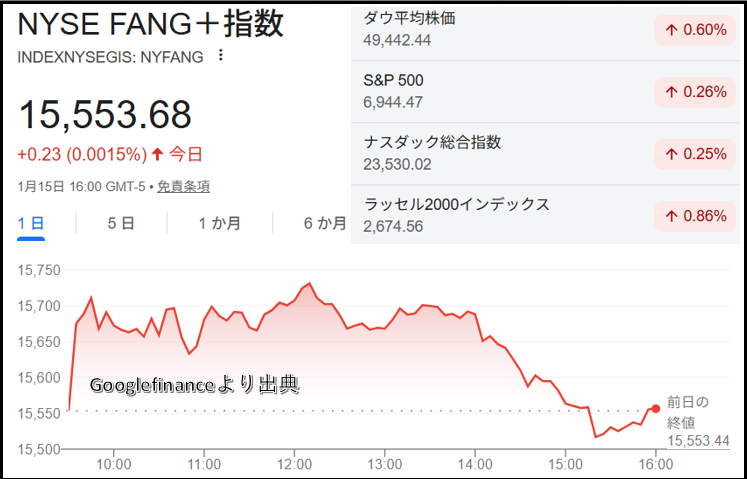The height and width of the screenshot is (479, 747).
Task: Click the chart peak near 12:00
Action: click(309, 284)
